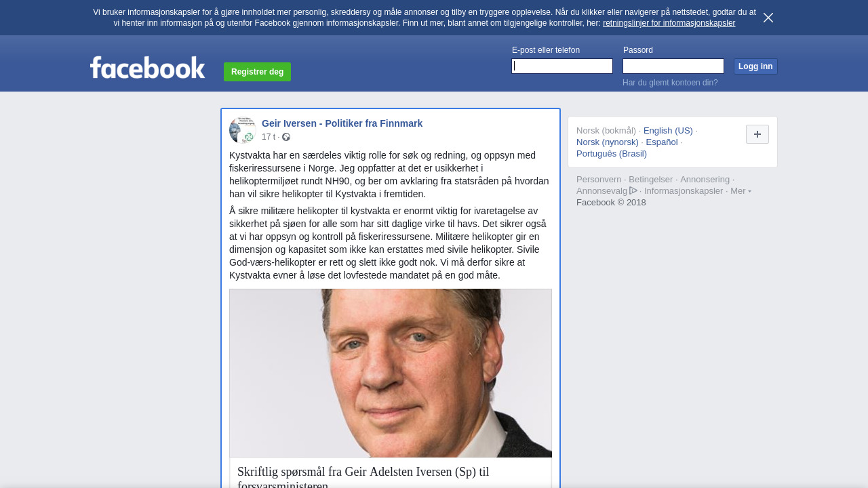Open Geir Iversen - Politiker fra Finnmark page
This screenshot has width=868, height=488.
(x=342, y=123)
